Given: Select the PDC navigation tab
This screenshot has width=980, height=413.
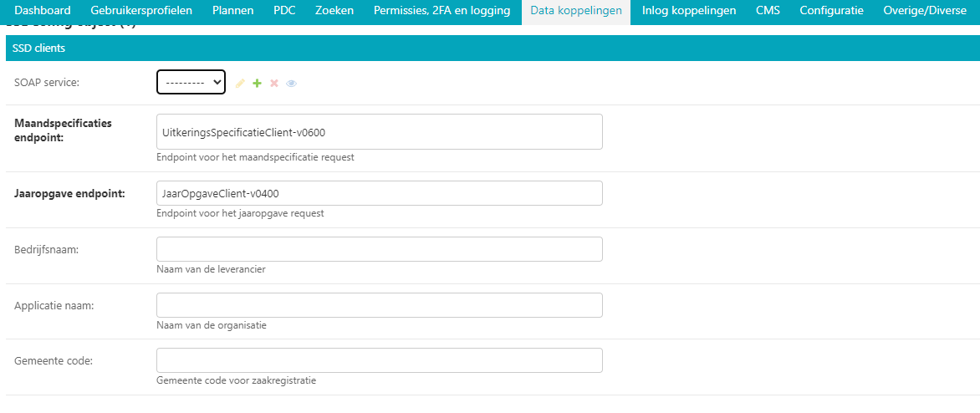Looking at the screenshot, I should pos(284,11).
